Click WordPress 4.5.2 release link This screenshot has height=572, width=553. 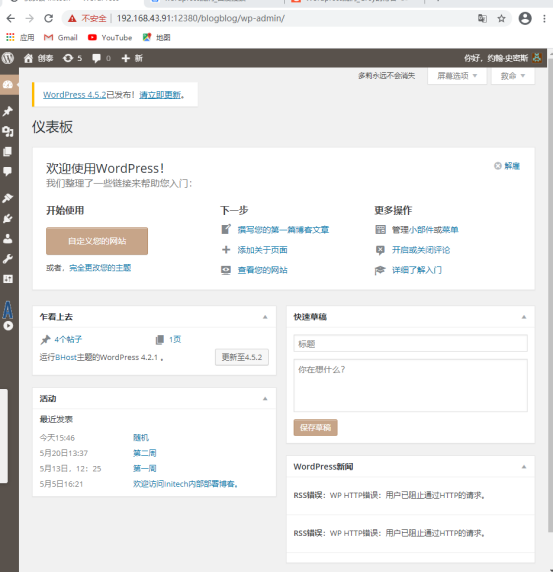pos(74,95)
